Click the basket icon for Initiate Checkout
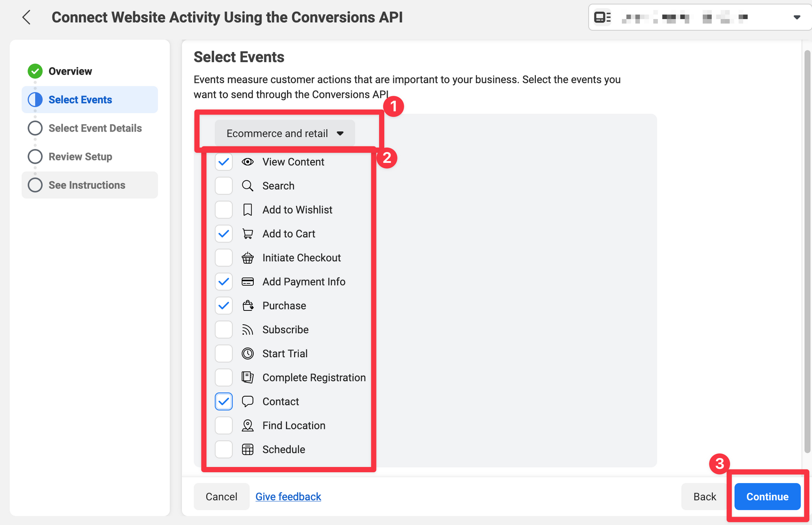 tap(248, 258)
